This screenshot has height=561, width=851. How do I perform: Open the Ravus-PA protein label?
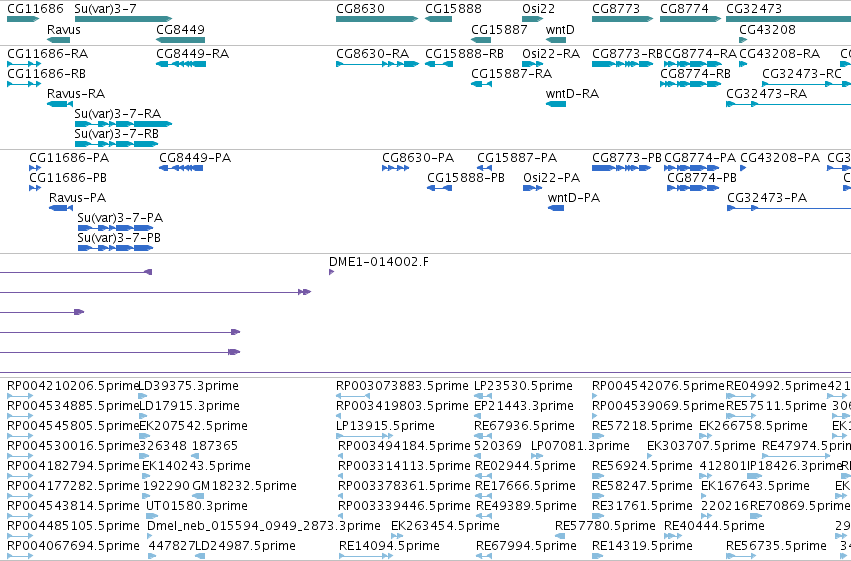(x=77, y=198)
